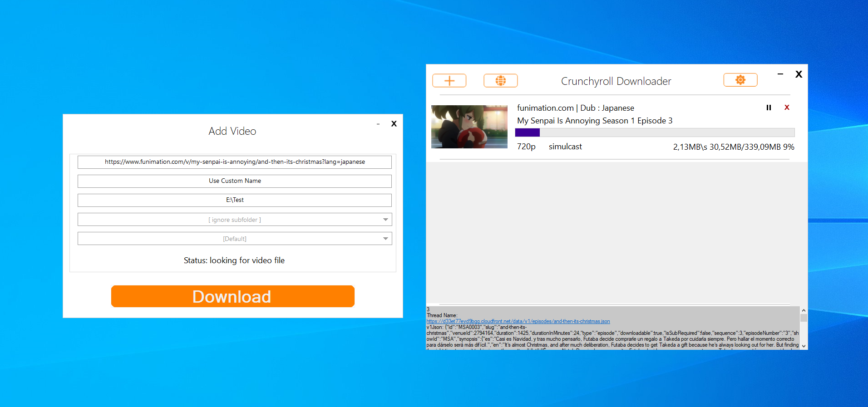Expand the [Default] dropdown
This screenshot has height=407, width=868.
385,239
